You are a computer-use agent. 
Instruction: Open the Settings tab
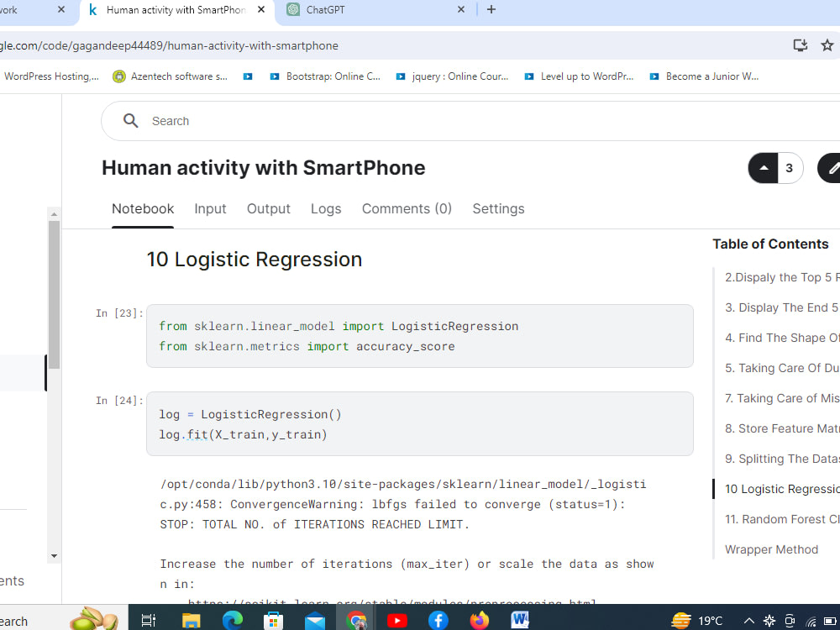498,209
